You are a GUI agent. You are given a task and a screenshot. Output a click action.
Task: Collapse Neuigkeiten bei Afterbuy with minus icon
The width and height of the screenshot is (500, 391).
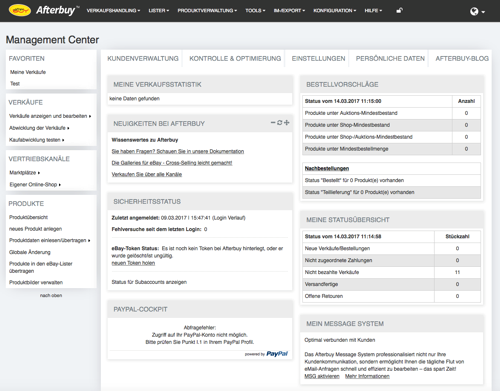[x=273, y=123]
